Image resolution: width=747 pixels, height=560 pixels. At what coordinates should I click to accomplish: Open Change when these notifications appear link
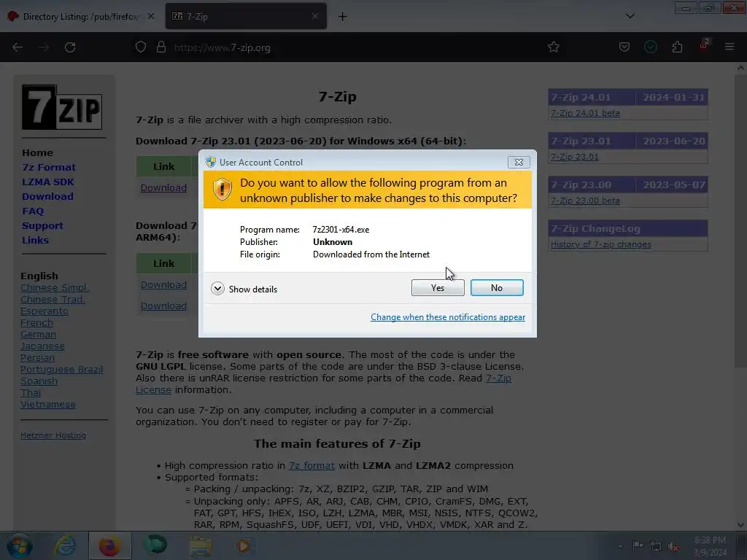click(x=448, y=317)
